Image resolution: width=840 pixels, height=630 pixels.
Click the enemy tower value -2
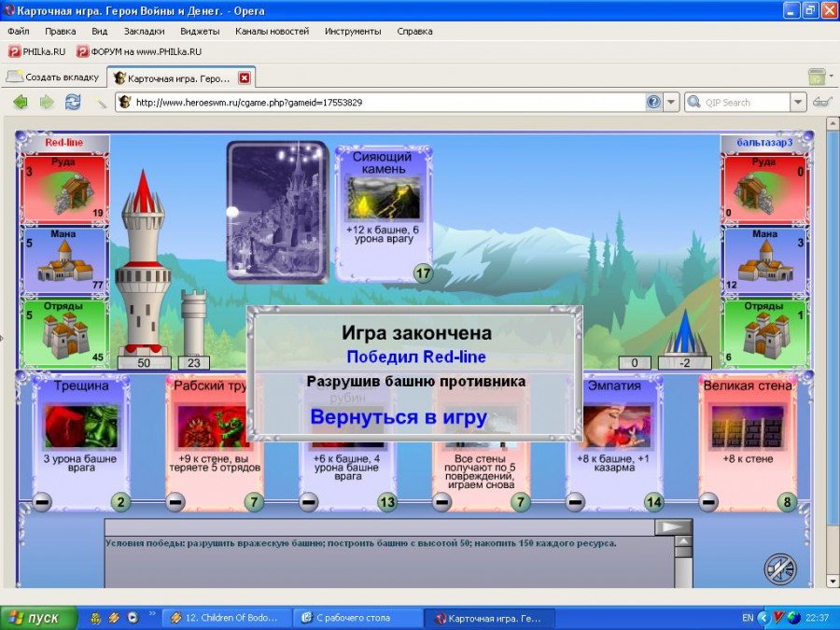coord(685,363)
